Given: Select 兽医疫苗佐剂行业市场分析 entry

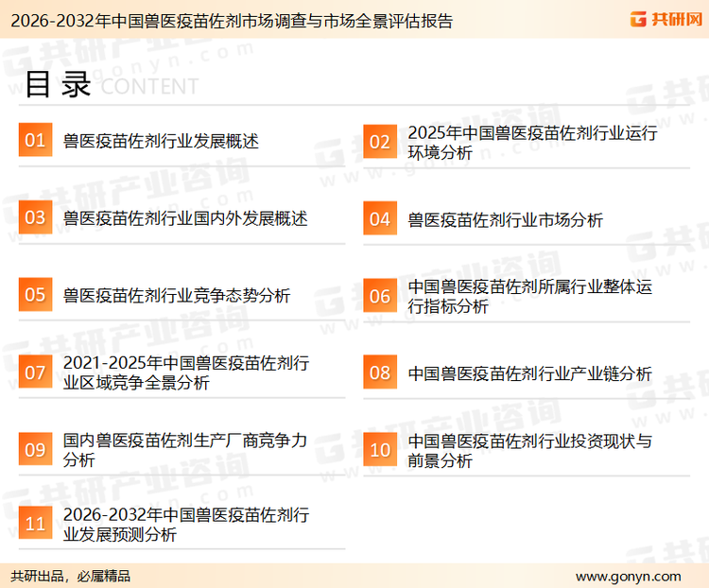Looking at the screenshot, I should (505, 220).
